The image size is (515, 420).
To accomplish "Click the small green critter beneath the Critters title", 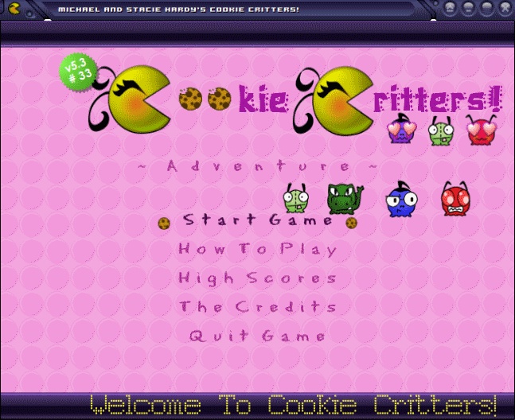I will [441, 130].
